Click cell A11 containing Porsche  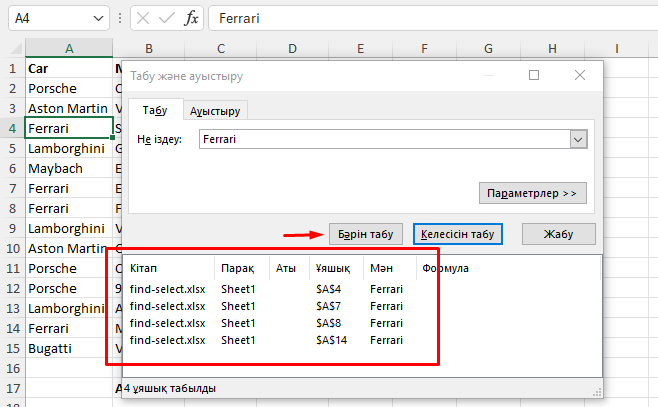[x=69, y=269]
